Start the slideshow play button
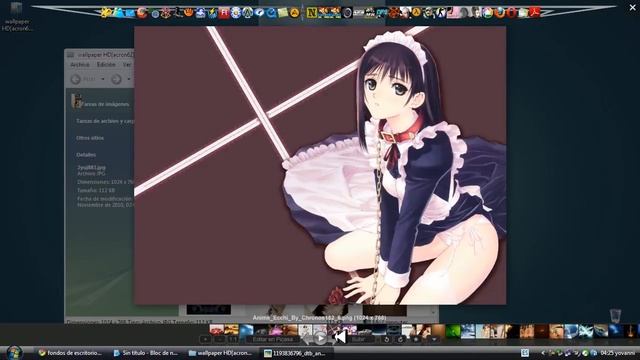The height and width of the screenshot is (360, 640). [x=321, y=338]
